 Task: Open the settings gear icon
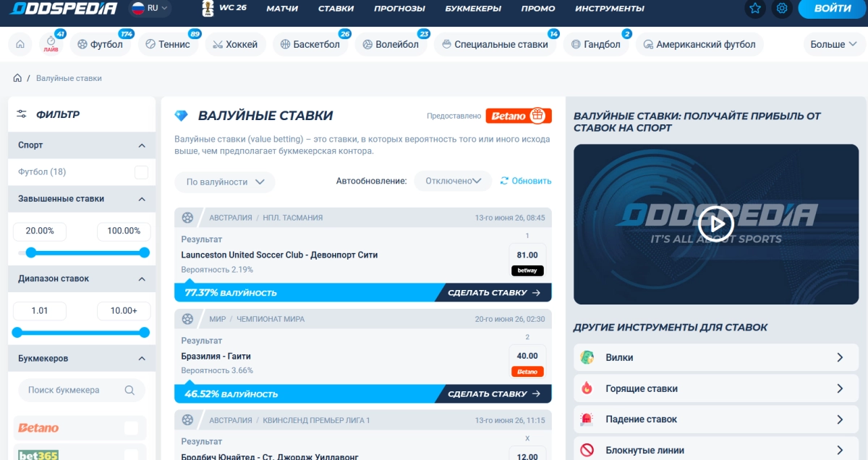click(781, 9)
